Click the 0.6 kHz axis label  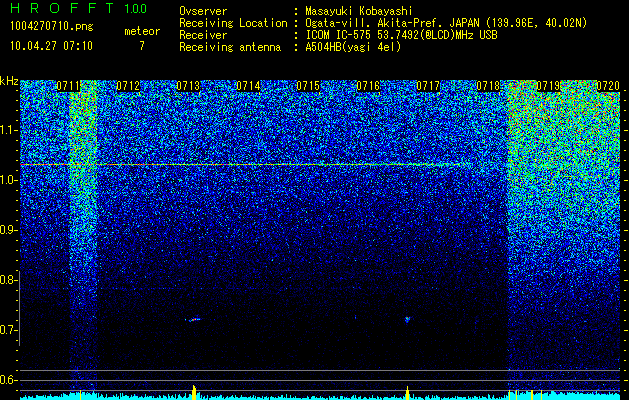(8, 380)
